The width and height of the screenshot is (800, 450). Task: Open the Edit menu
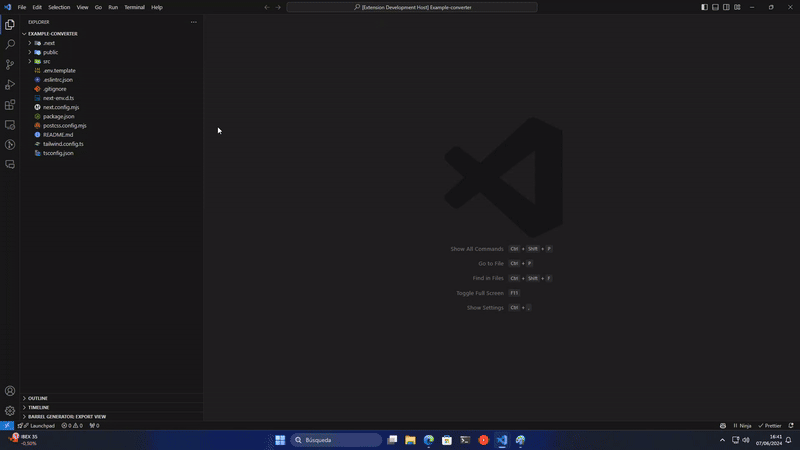point(37,7)
